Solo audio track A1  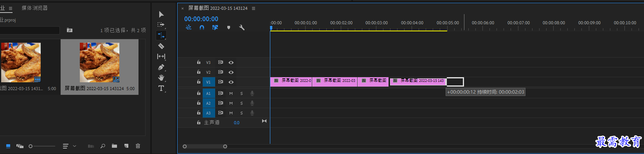[241, 93]
